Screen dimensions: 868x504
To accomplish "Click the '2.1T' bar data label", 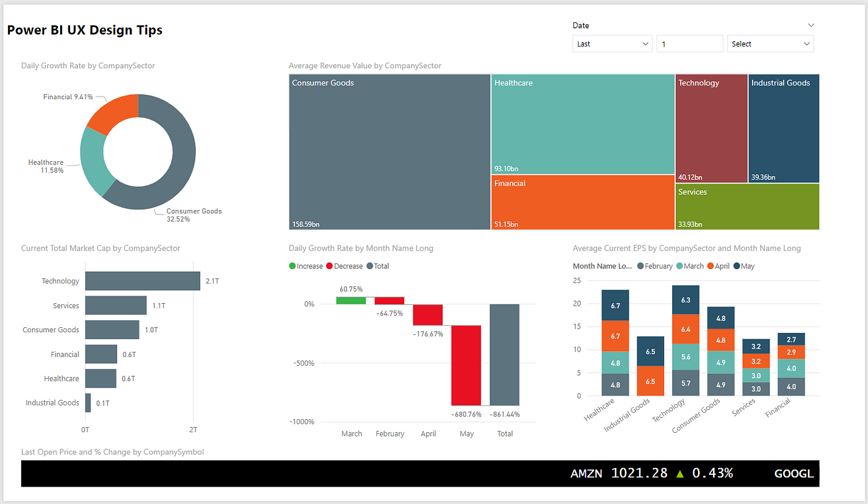I will tap(213, 281).
